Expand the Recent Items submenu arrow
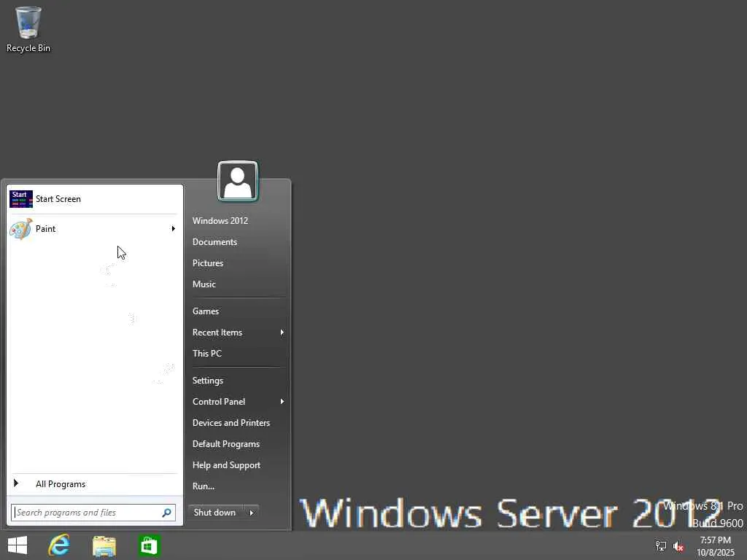This screenshot has height=560, width=747. coord(282,332)
